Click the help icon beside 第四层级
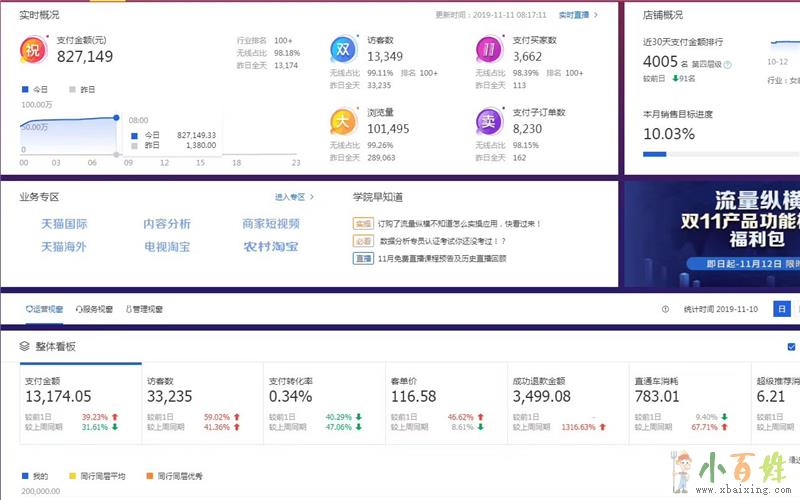Image resolution: width=800 pixels, height=500 pixels. coord(727,65)
